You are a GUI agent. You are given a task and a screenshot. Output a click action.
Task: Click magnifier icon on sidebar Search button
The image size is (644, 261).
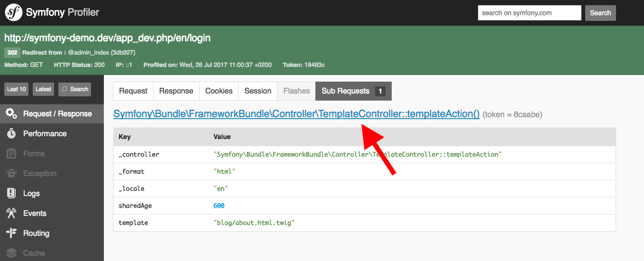click(64, 89)
